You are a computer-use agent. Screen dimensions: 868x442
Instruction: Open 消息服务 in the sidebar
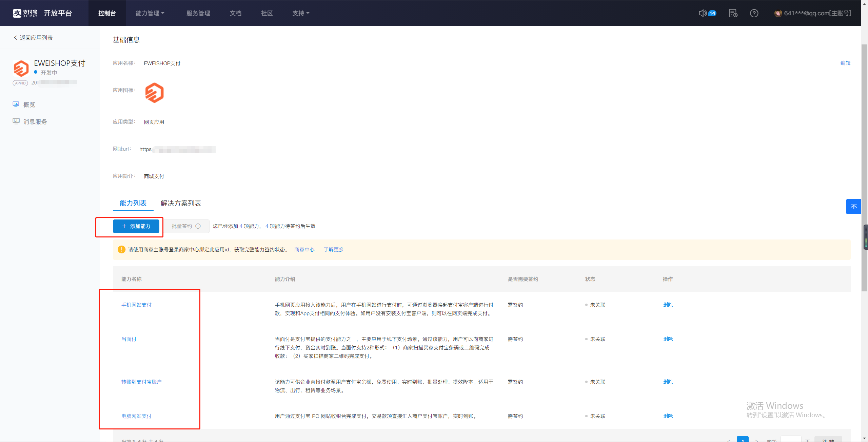point(35,121)
